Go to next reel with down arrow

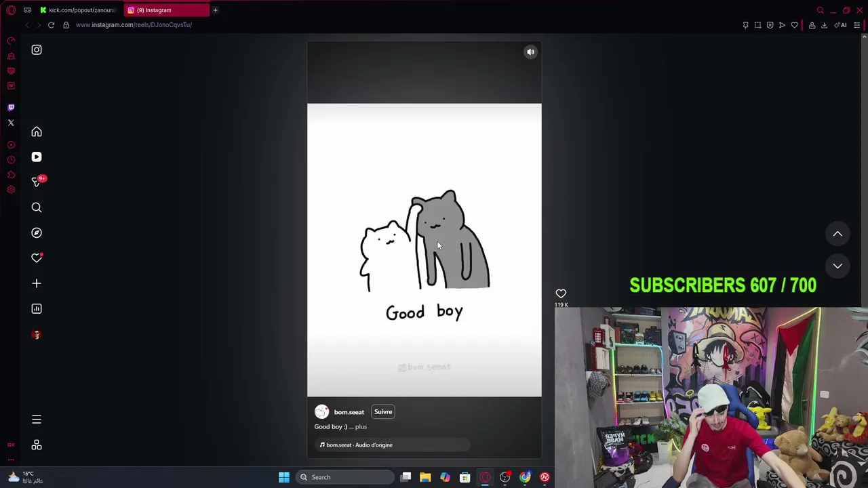click(837, 266)
